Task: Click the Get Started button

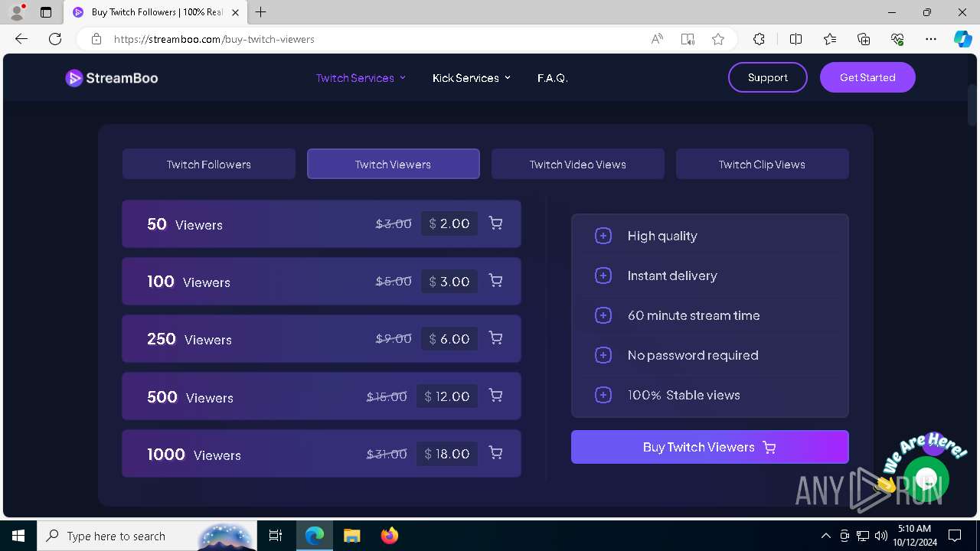Action: point(867,77)
